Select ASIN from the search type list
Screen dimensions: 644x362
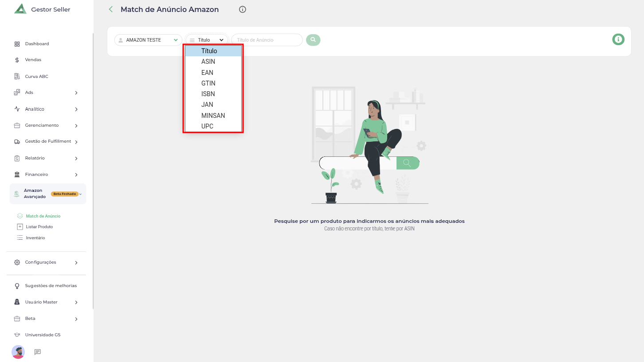pyautogui.click(x=208, y=62)
